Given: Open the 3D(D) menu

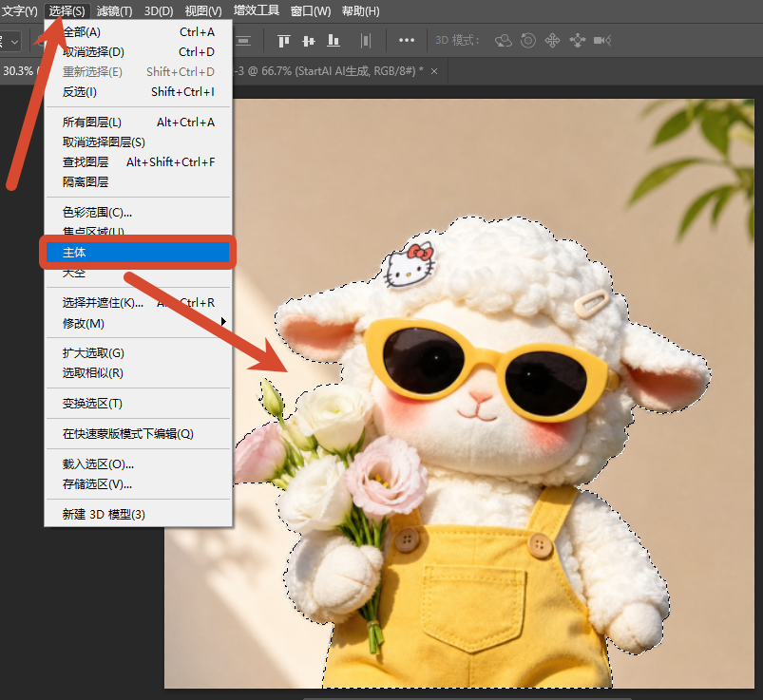Looking at the screenshot, I should (x=159, y=10).
